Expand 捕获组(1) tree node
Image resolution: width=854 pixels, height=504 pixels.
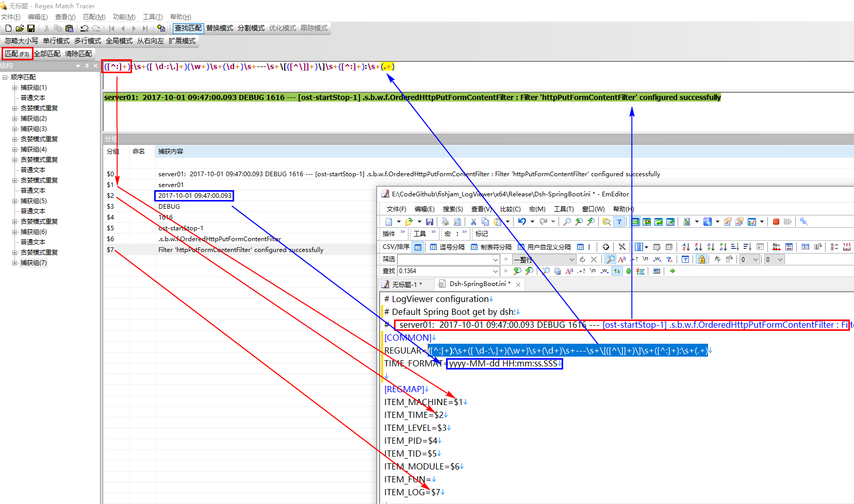(15, 88)
